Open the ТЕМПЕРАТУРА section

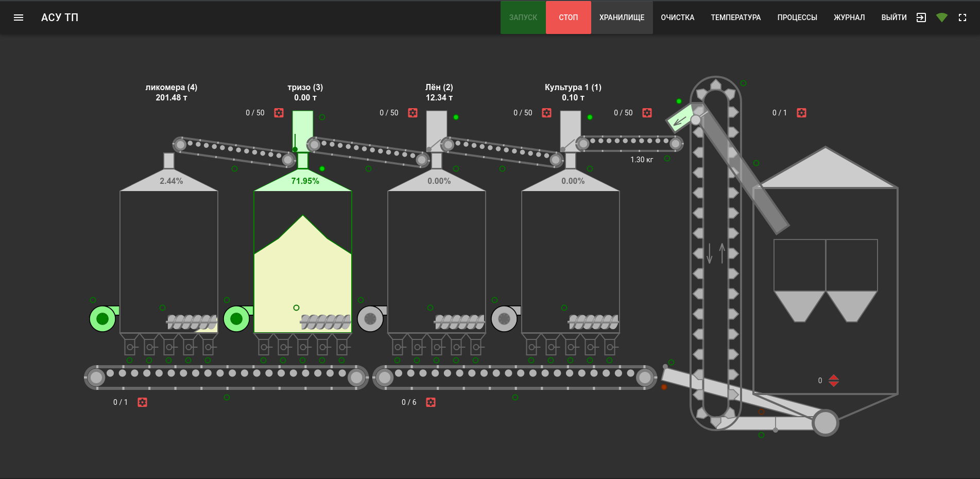pos(735,17)
